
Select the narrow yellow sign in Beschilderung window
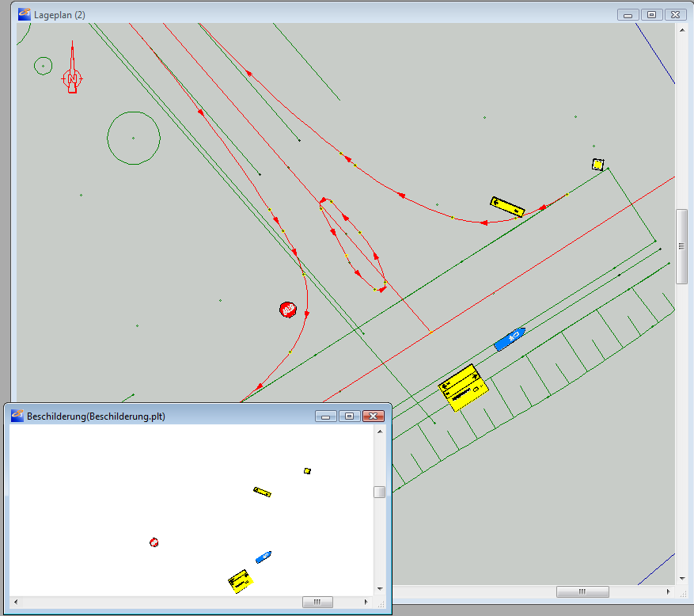262,492
